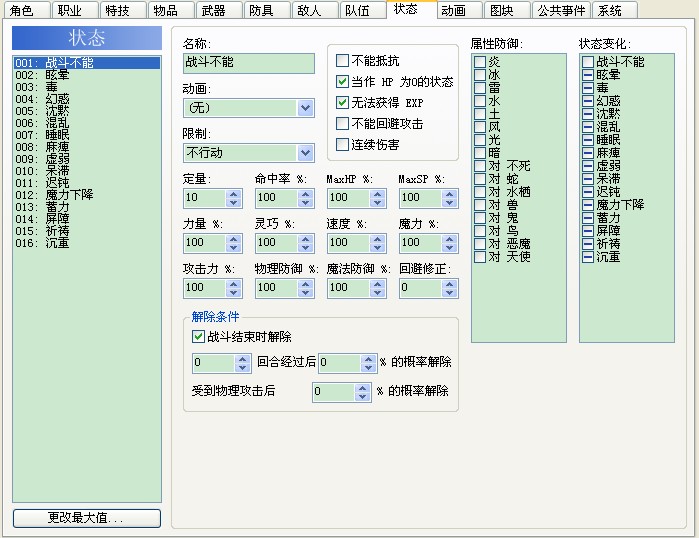Select state 005: 沈黙 in list
699x538 pixels.
[87, 111]
